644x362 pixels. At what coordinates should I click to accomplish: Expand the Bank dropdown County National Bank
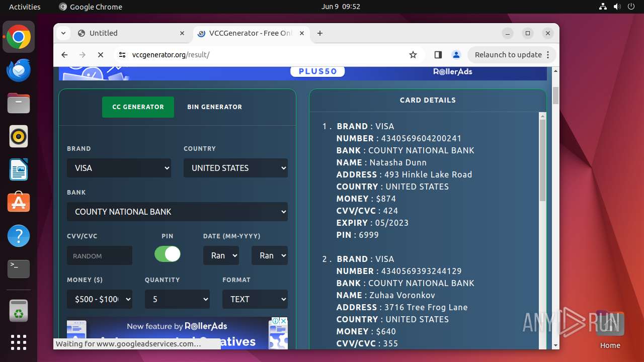177,212
